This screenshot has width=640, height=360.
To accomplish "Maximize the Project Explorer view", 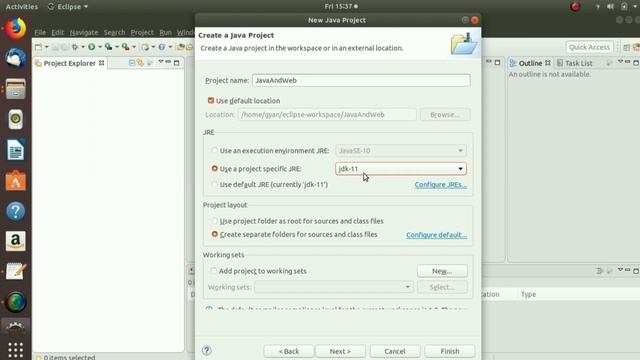I will [x=176, y=63].
